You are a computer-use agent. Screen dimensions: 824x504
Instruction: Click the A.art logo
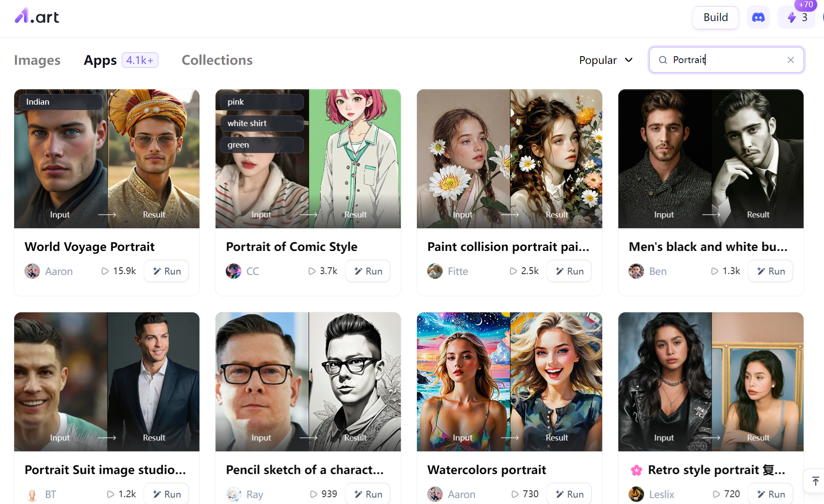click(x=37, y=16)
